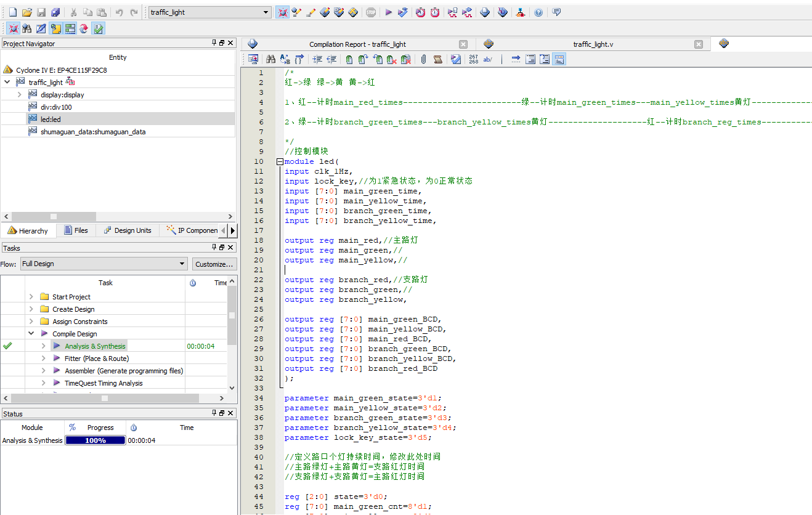The width and height of the screenshot is (812, 515).
Task: Toggle the pressed starburst button in main toolbar
Action: (x=282, y=12)
